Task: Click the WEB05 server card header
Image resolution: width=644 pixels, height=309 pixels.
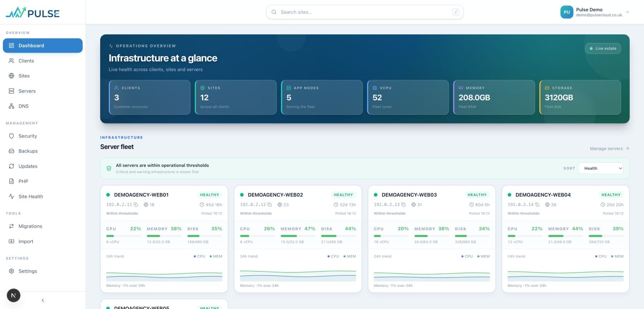Action: [x=164, y=307]
